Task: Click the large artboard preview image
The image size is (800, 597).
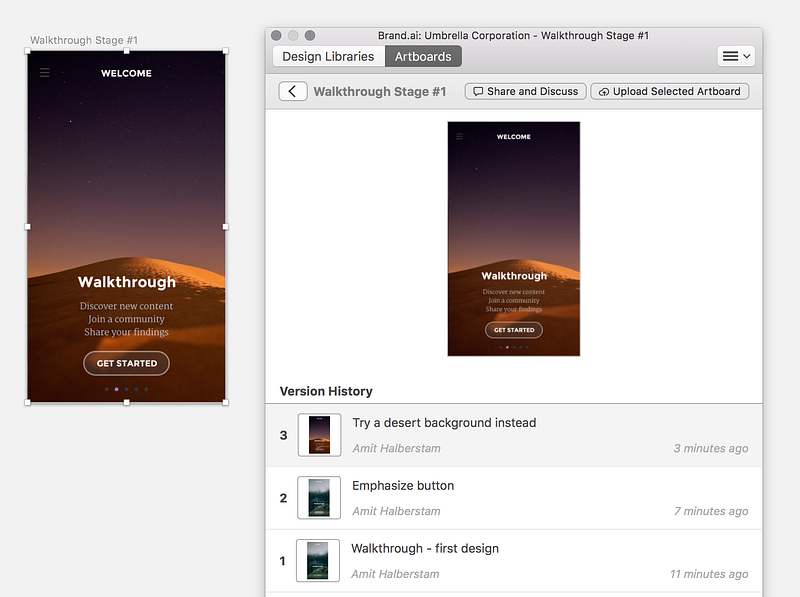Action: pos(514,239)
